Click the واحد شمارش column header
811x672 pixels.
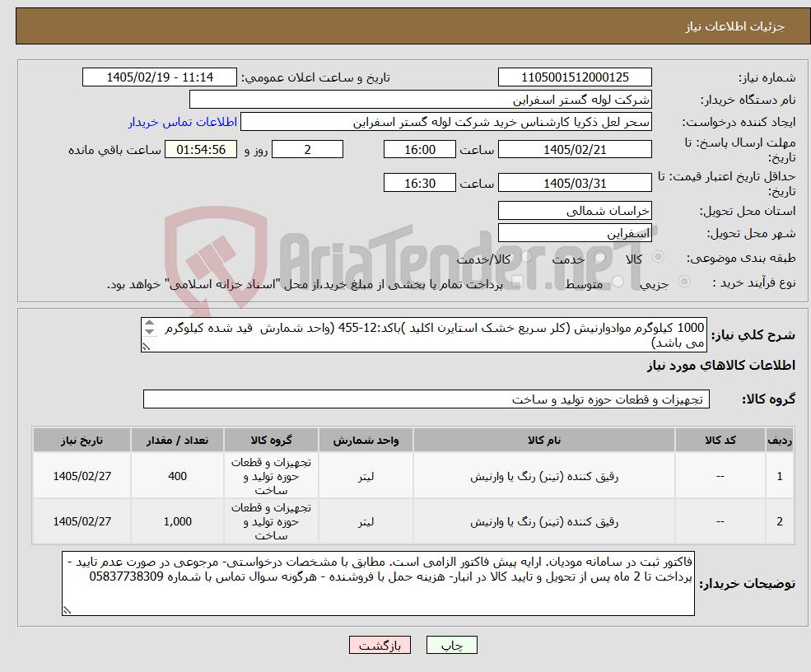[366, 441]
